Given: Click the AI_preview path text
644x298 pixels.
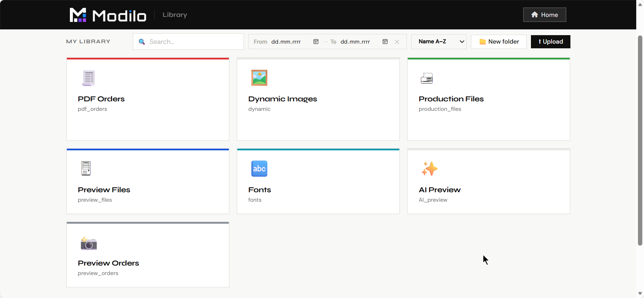Looking at the screenshot, I should pos(433,200).
